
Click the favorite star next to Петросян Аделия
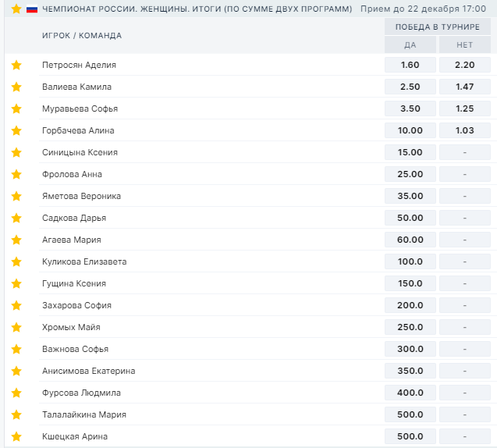[16, 65]
